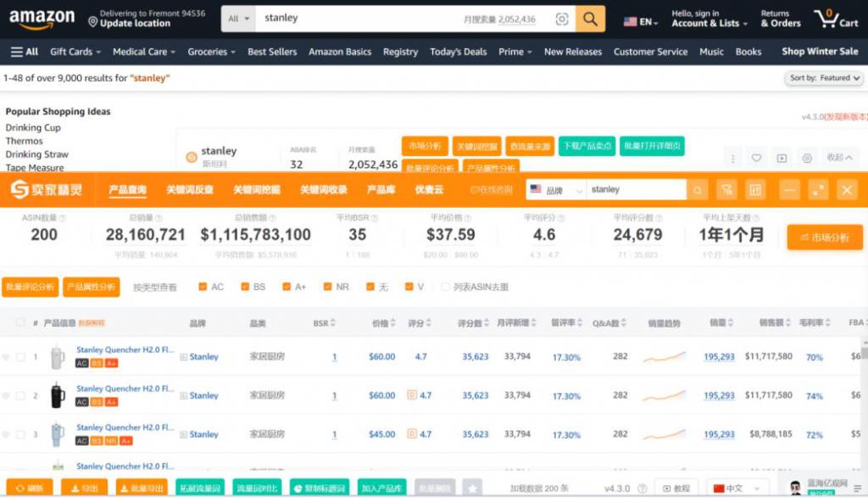This screenshot has height=498, width=868.
Task: Click the 卖家精灵 logo
Action: pos(47,189)
